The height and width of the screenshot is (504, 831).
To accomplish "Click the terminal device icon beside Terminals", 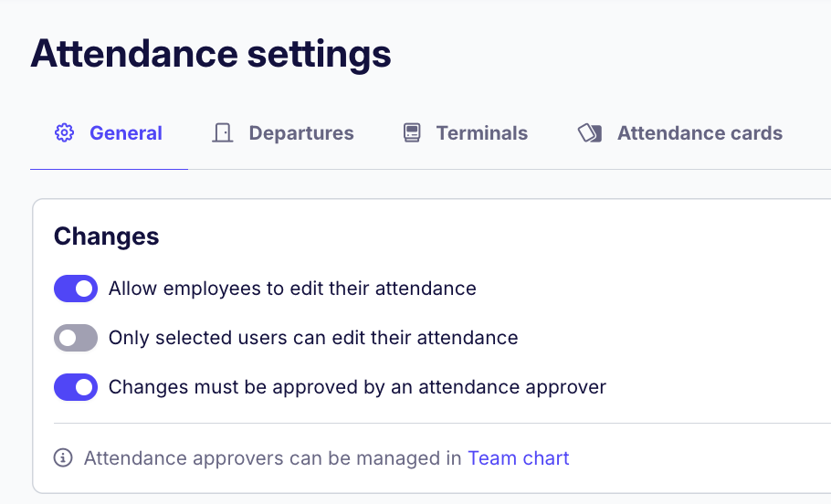I will (x=411, y=133).
